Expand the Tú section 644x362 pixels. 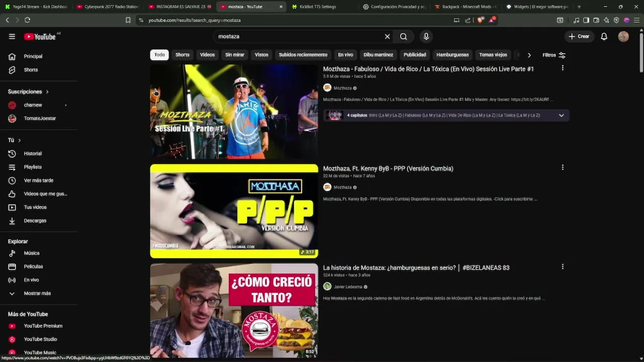point(14,140)
